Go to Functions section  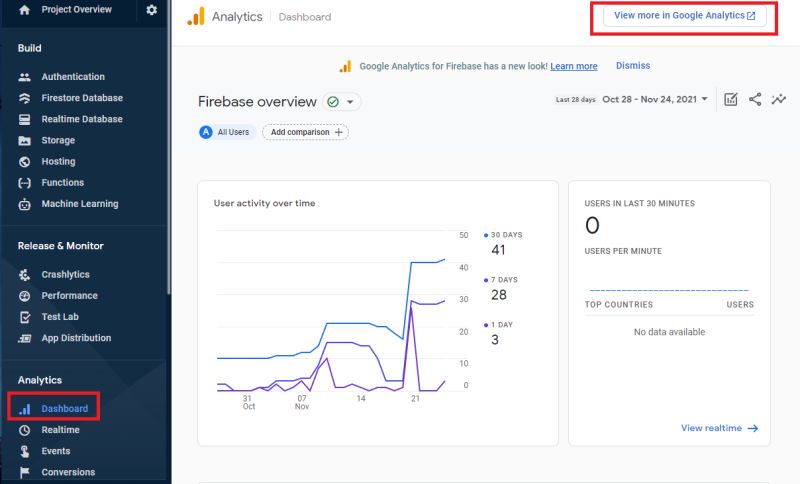pyautogui.click(x=63, y=183)
